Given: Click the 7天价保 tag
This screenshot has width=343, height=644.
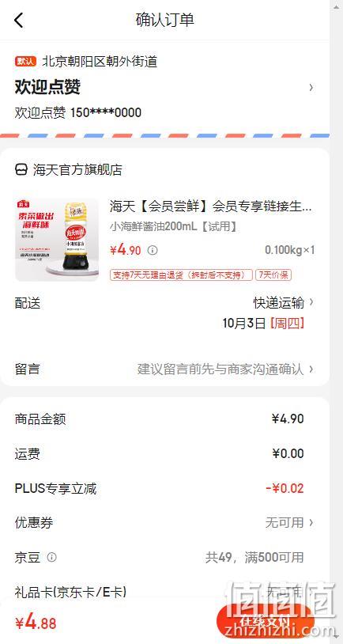Looking at the screenshot, I should point(273,275).
